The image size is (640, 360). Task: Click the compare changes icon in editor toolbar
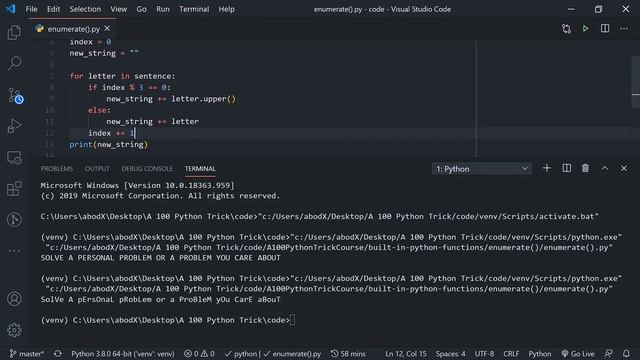pos(566,29)
